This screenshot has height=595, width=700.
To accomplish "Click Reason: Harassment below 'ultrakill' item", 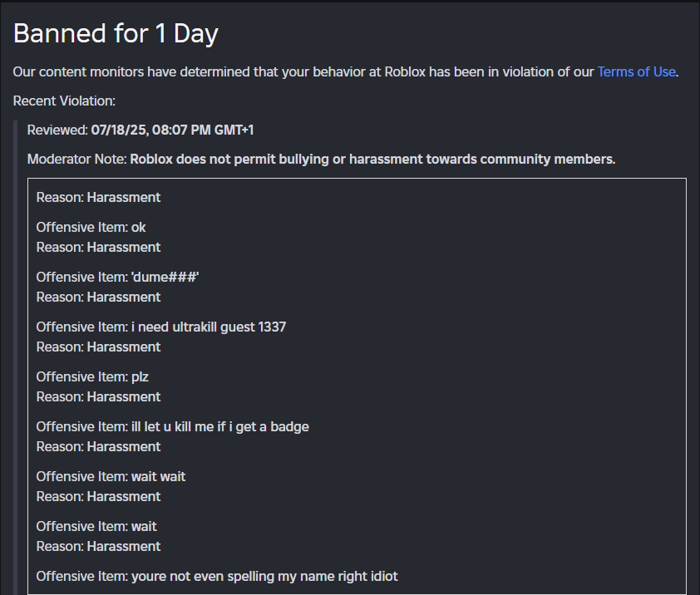I will point(98,347).
